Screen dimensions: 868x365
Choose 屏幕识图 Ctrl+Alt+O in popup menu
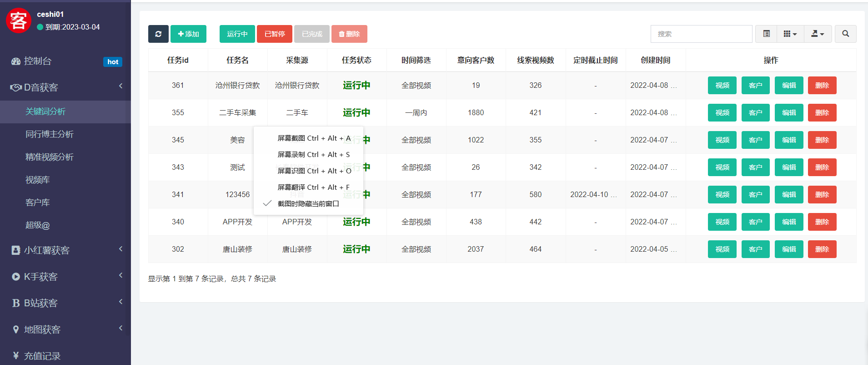point(309,171)
